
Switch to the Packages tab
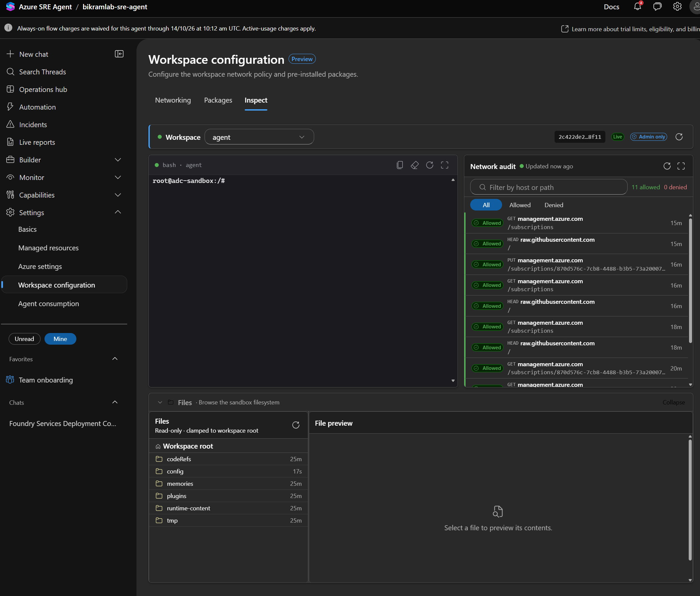[x=218, y=100]
